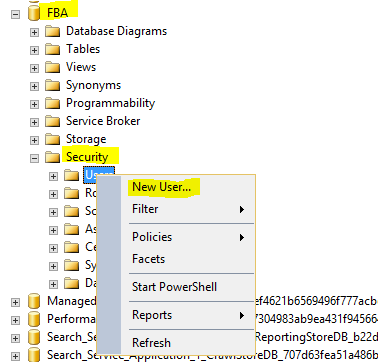Screen dimensions: 378x362
Task: Expand the Views node
Action: [x=34, y=68]
